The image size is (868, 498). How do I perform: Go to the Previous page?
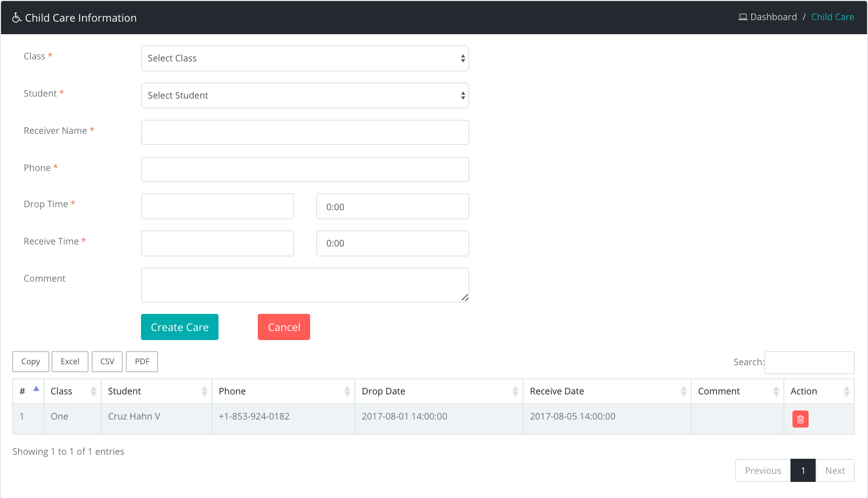click(763, 470)
